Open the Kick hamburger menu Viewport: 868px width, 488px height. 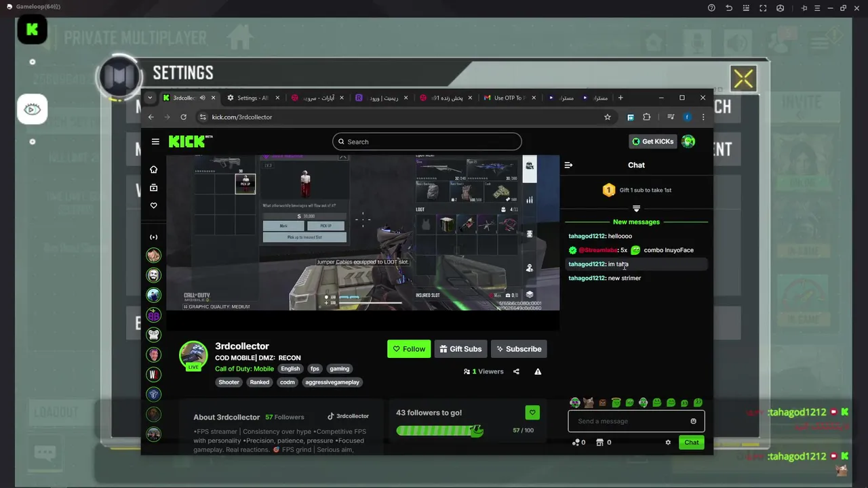click(x=155, y=142)
